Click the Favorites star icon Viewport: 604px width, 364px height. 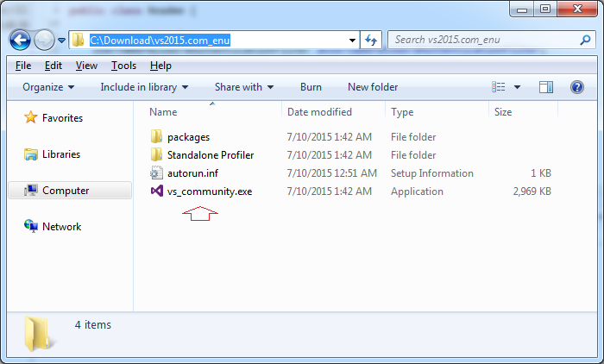pyautogui.click(x=31, y=117)
